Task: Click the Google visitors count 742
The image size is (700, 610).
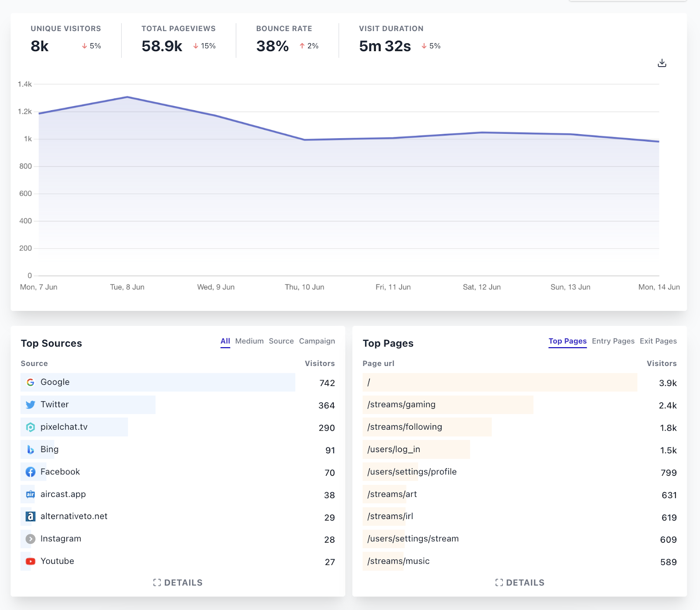Action: click(x=327, y=383)
